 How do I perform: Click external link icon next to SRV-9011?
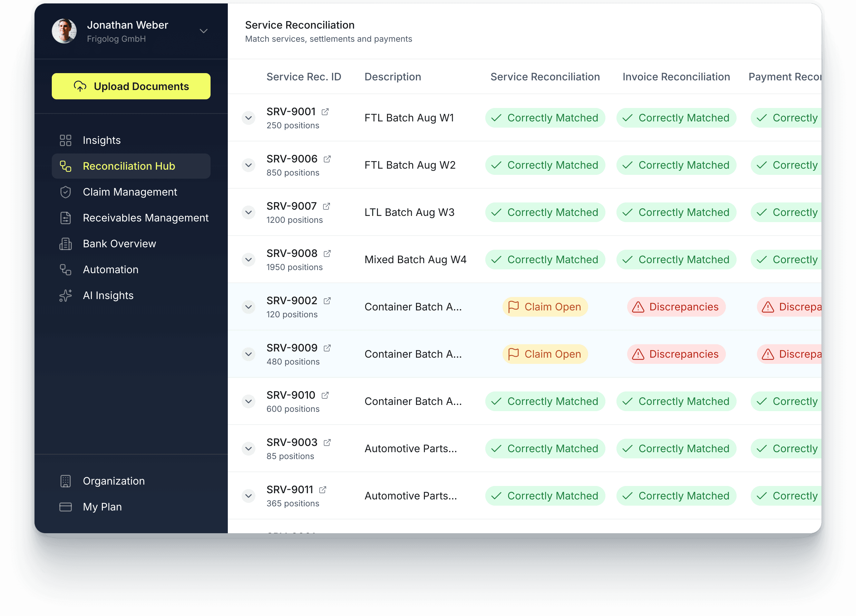click(323, 490)
